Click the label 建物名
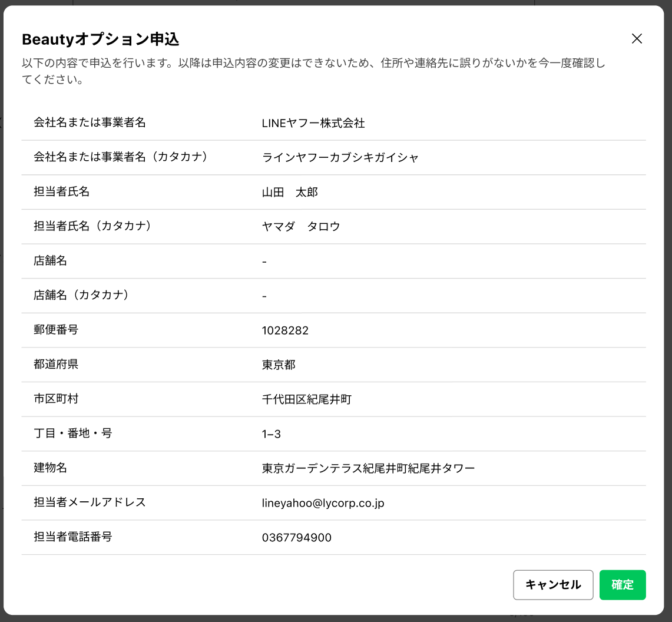Image resolution: width=672 pixels, height=622 pixels. (50, 467)
